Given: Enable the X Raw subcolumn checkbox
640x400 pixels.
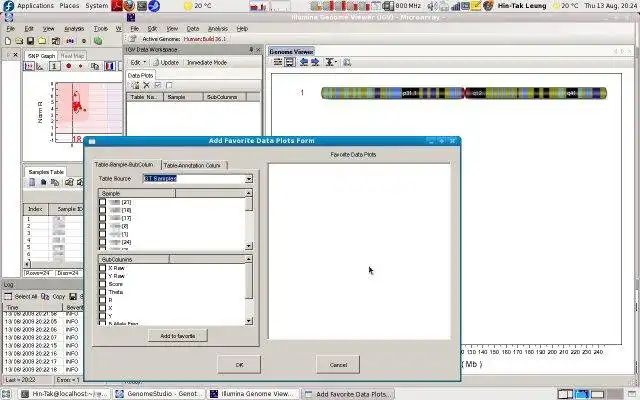Looking at the screenshot, I should [102, 268].
